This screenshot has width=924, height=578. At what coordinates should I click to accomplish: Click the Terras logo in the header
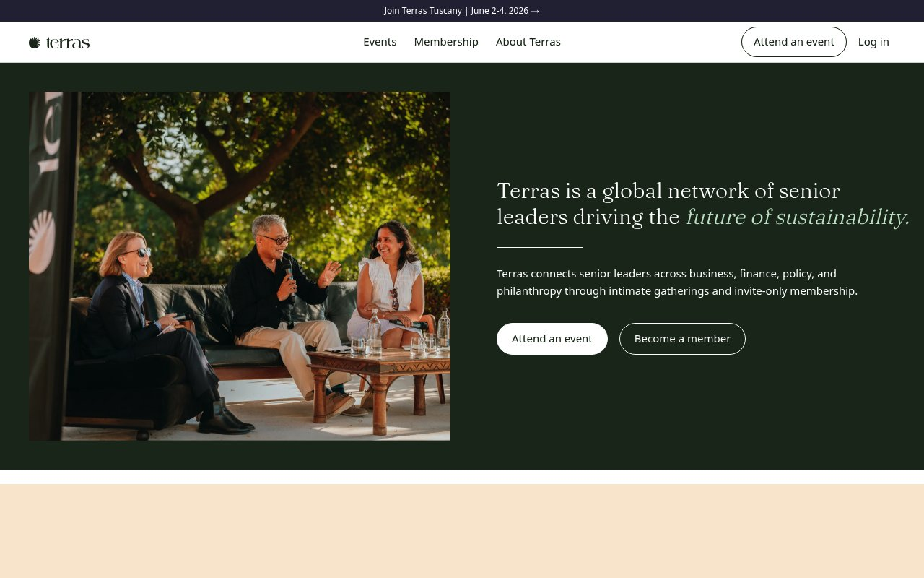59,43
